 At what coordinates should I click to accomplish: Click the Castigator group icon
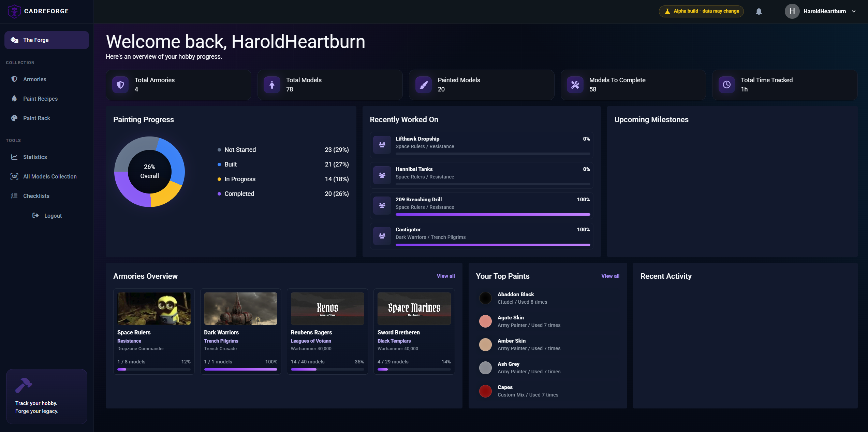pyautogui.click(x=382, y=236)
